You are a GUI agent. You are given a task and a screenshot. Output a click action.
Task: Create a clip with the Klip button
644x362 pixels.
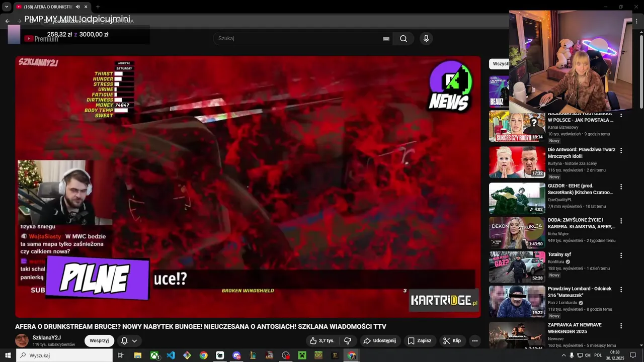(452, 341)
